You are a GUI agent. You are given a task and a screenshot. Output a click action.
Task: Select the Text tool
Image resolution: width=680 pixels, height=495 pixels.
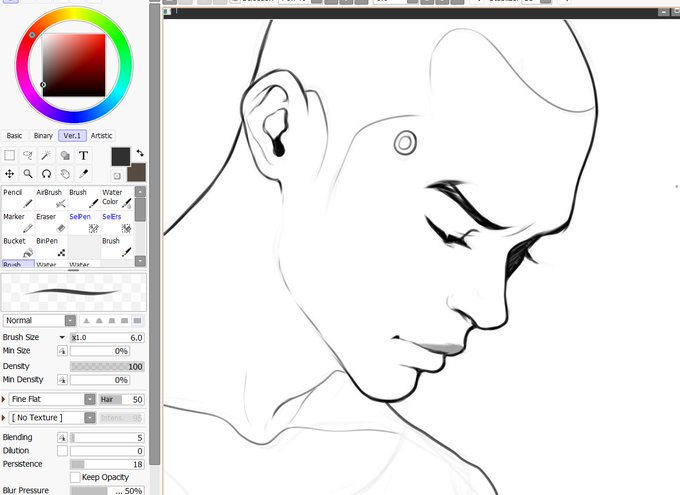click(83, 155)
